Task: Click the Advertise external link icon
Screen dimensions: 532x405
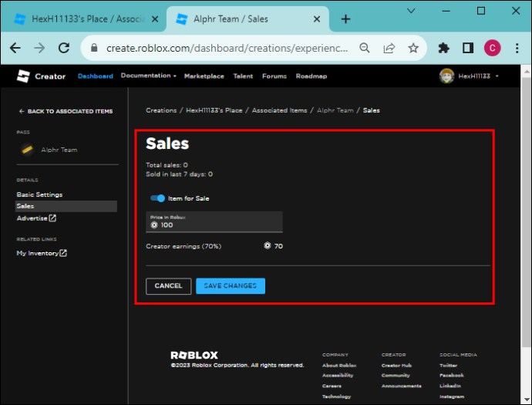Action: pyautogui.click(x=52, y=218)
